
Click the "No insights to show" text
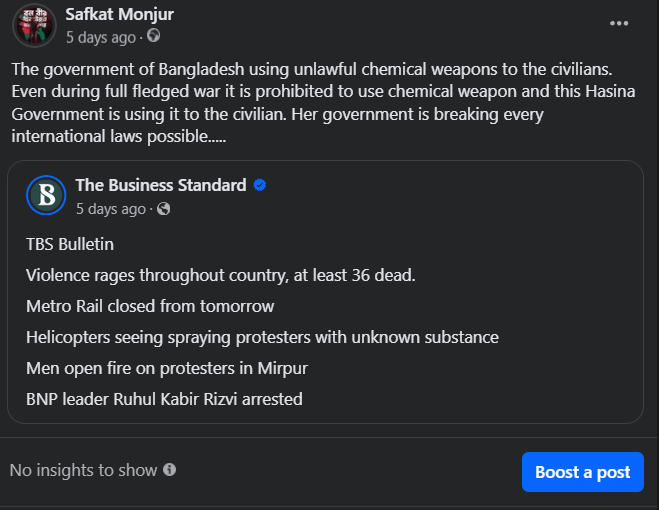pyautogui.click(x=83, y=470)
